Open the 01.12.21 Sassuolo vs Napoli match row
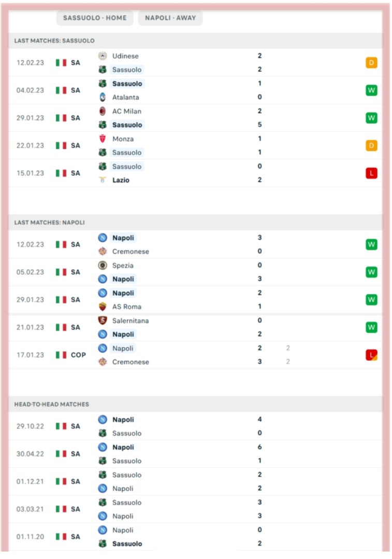 195,482
